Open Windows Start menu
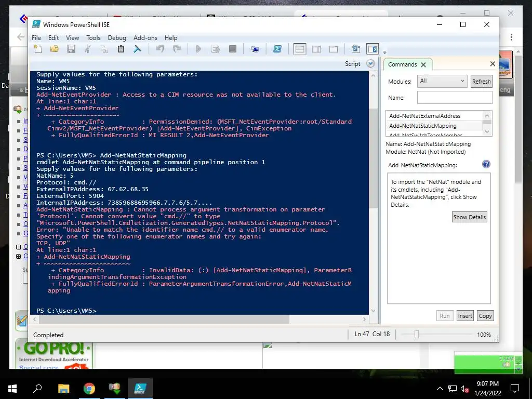Screen dimensions: 532x399 click(x=12, y=389)
